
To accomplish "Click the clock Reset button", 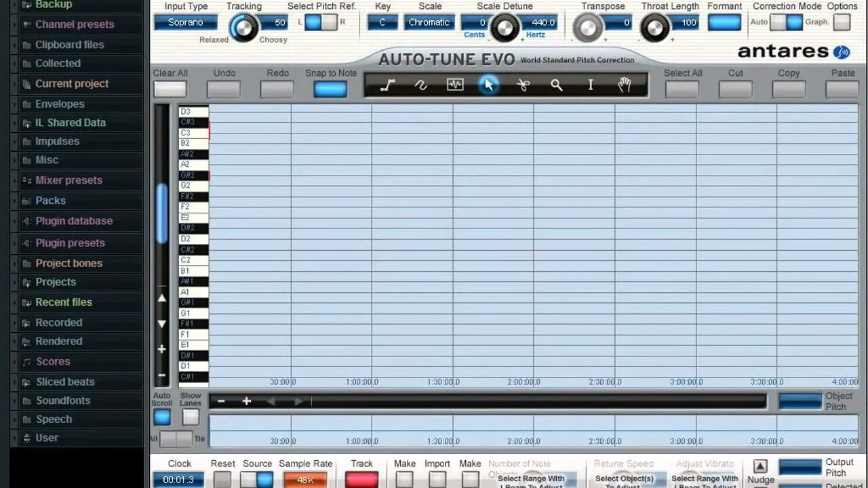I will pos(222,480).
